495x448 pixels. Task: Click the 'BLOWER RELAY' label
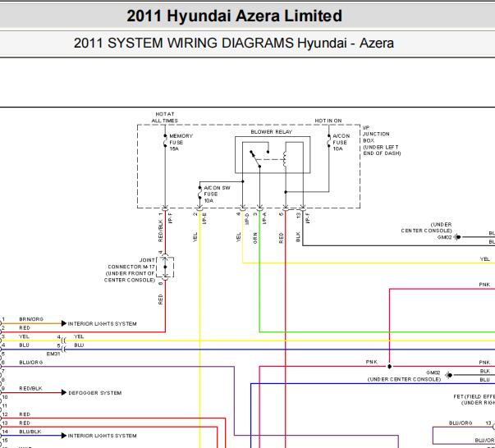point(271,132)
